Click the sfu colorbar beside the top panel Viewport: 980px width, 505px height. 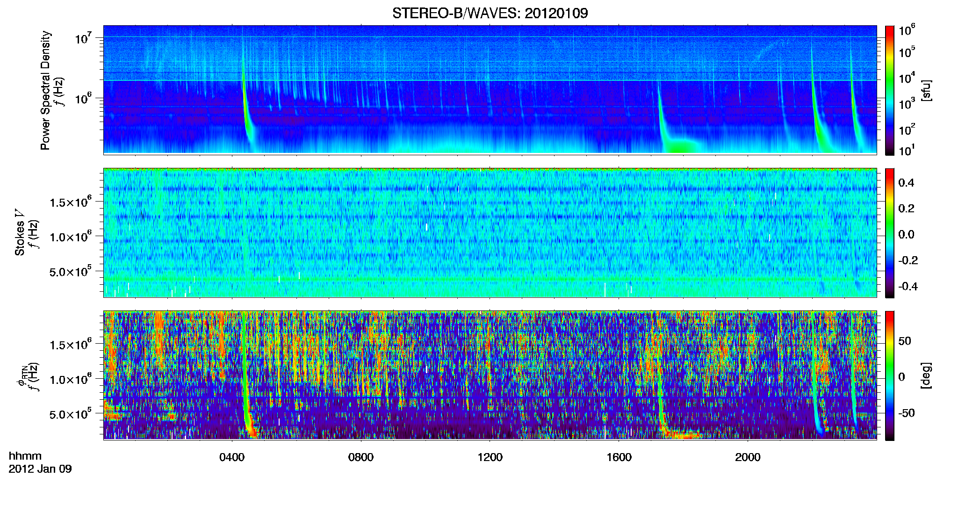click(890, 90)
